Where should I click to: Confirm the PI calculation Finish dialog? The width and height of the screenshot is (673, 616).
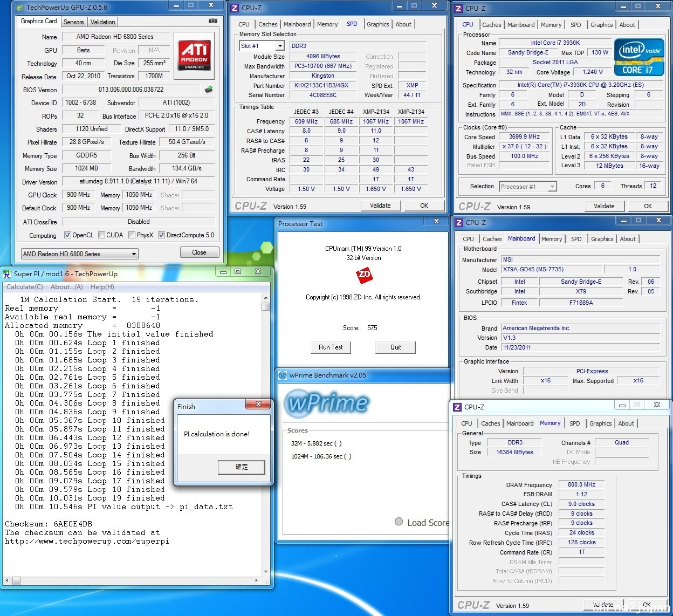click(242, 467)
